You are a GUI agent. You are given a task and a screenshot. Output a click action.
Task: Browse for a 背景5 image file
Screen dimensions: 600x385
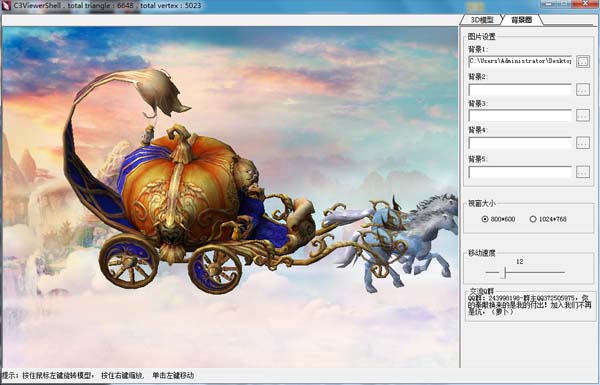click(x=583, y=172)
